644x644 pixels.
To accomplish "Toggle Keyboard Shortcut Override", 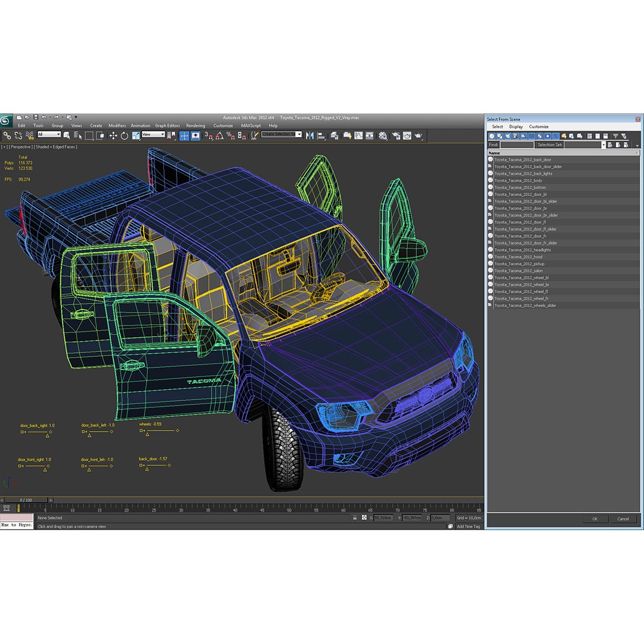I will pyautogui.click(x=196, y=135).
